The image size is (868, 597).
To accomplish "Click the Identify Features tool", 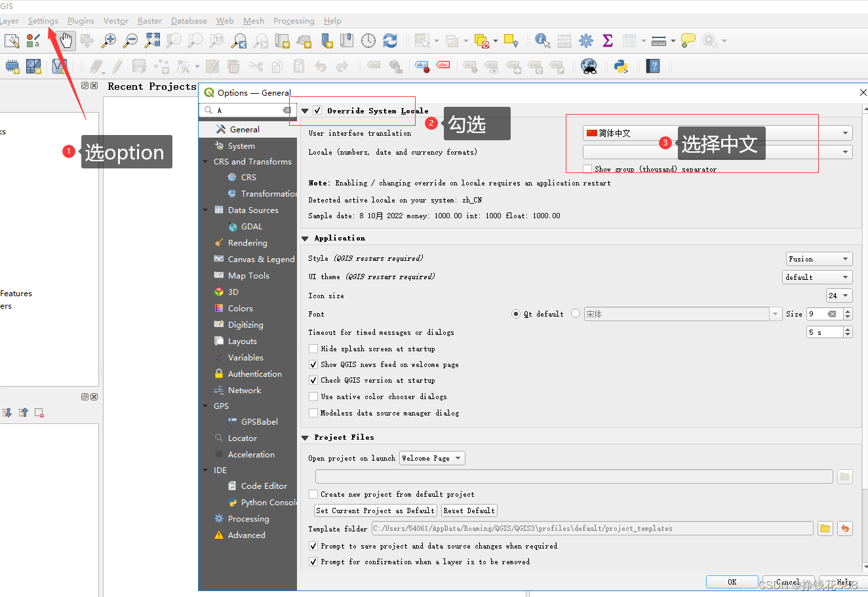I will tap(542, 40).
